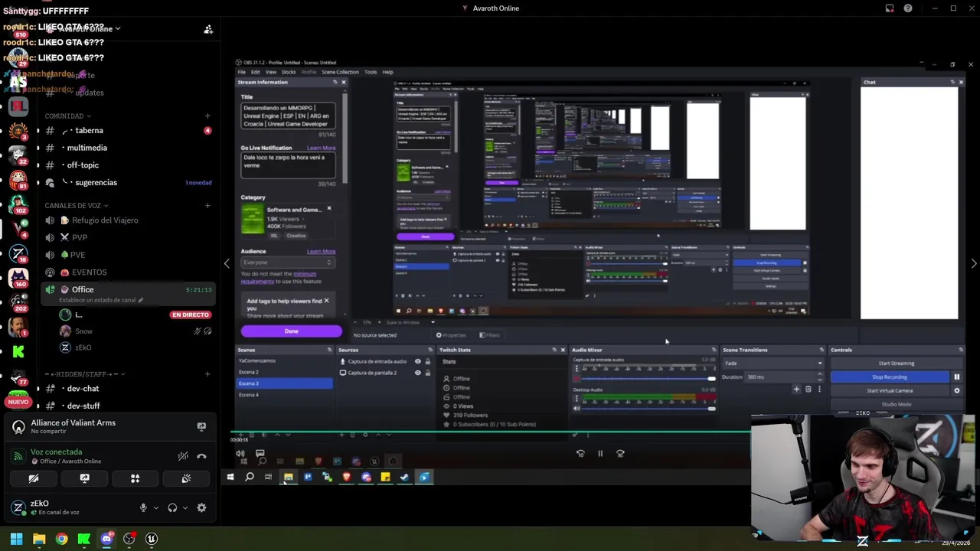Open Avaroth Online server menu chevron
This screenshot has height=551, width=980.
pos(118,29)
